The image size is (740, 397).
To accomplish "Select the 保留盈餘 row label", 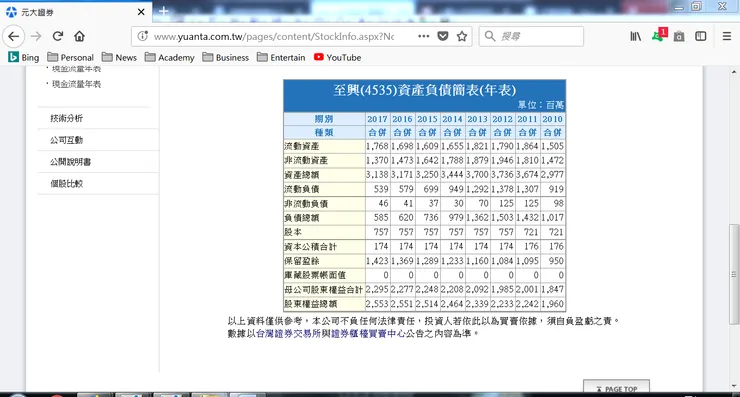I will [x=302, y=261].
